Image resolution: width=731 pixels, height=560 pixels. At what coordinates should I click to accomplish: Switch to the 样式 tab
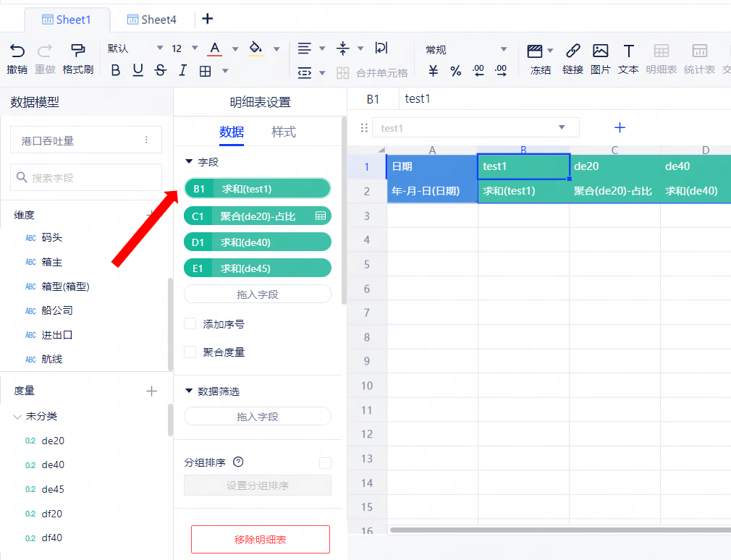284,132
